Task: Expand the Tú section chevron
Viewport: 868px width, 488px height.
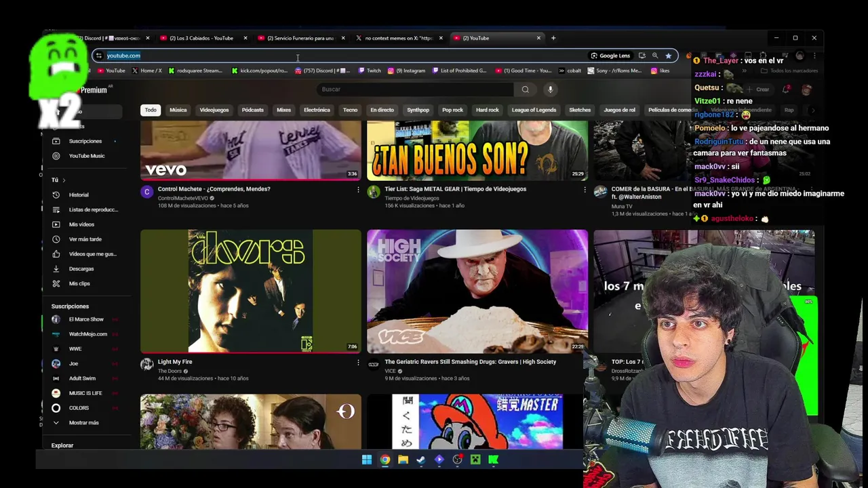Action: point(64,180)
